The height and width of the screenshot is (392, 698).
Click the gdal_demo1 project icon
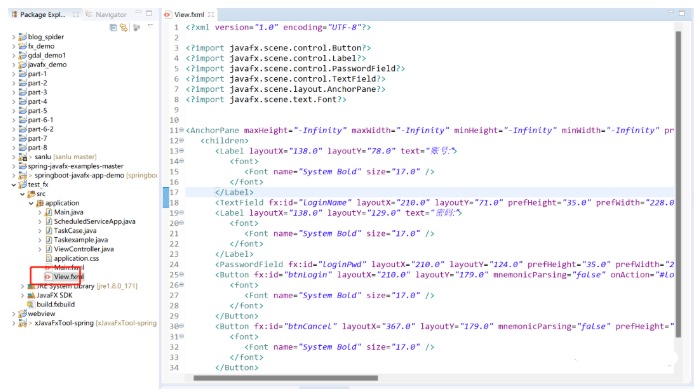[x=22, y=55]
